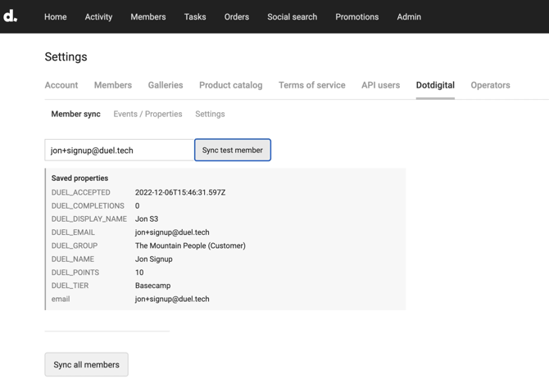
Task: Open the Orders page
Action: coord(237,16)
